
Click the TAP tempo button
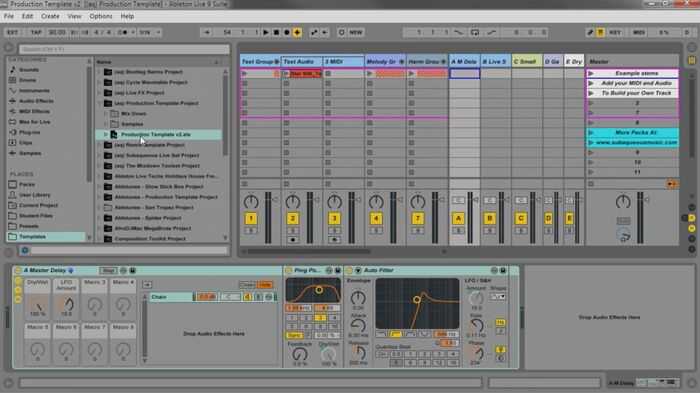point(36,33)
